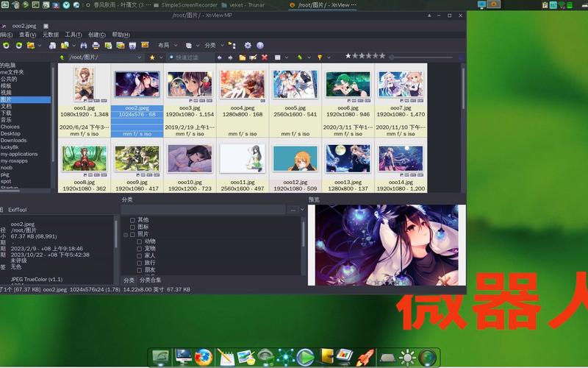Open the settings gear icon
The width and height of the screenshot is (588, 368).
[248, 46]
